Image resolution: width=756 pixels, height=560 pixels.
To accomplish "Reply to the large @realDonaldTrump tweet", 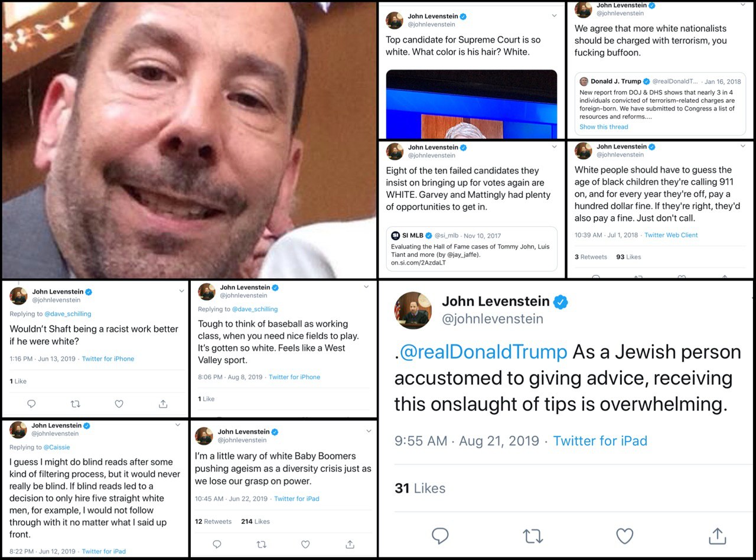I will click(x=441, y=536).
